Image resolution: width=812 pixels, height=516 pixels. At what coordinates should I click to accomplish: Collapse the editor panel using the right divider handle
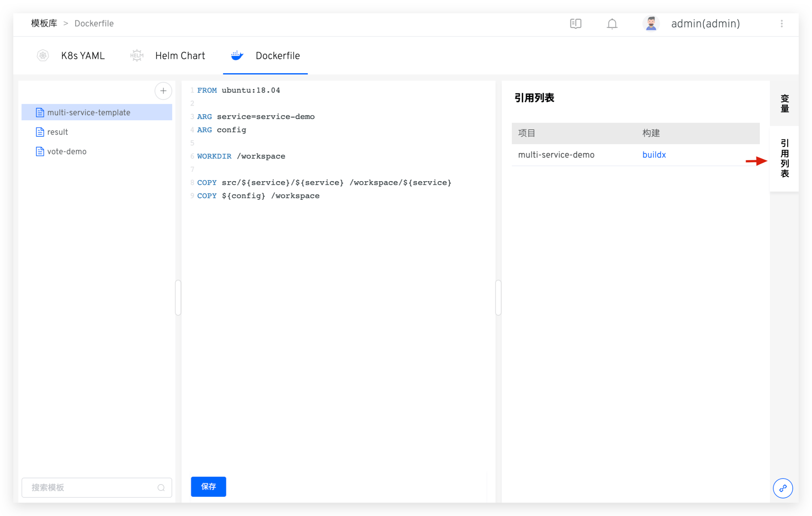[498, 297]
